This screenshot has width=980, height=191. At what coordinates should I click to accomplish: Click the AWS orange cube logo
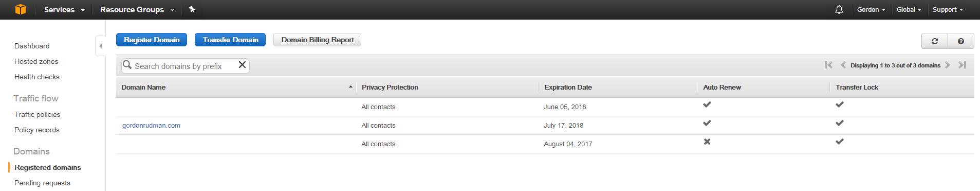[21, 9]
